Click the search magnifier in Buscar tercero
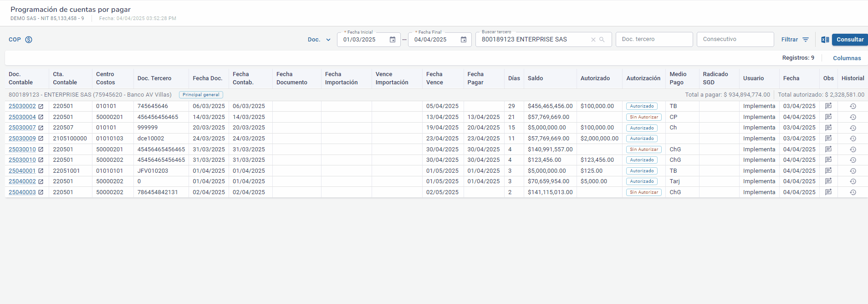Image resolution: width=868 pixels, height=304 pixels. [602, 40]
